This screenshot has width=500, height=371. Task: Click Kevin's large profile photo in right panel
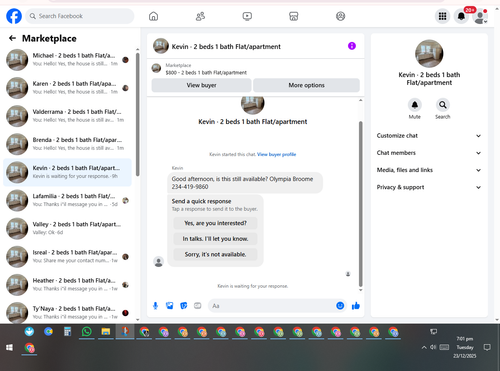pos(429,54)
